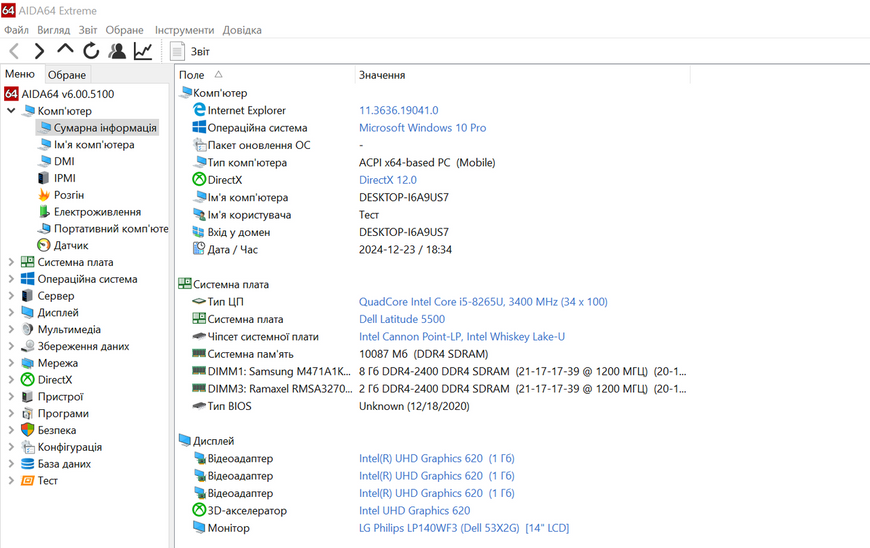Click the Конфігурація tree icon
Image resolution: width=870 pixels, height=548 pixels.
pos(27,447)
